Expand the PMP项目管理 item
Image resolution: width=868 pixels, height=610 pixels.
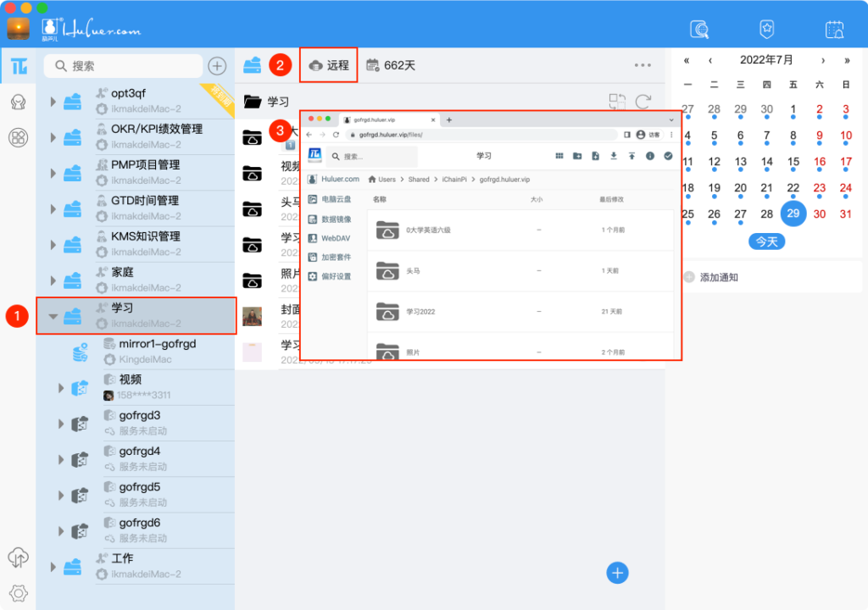coord(53,174)
